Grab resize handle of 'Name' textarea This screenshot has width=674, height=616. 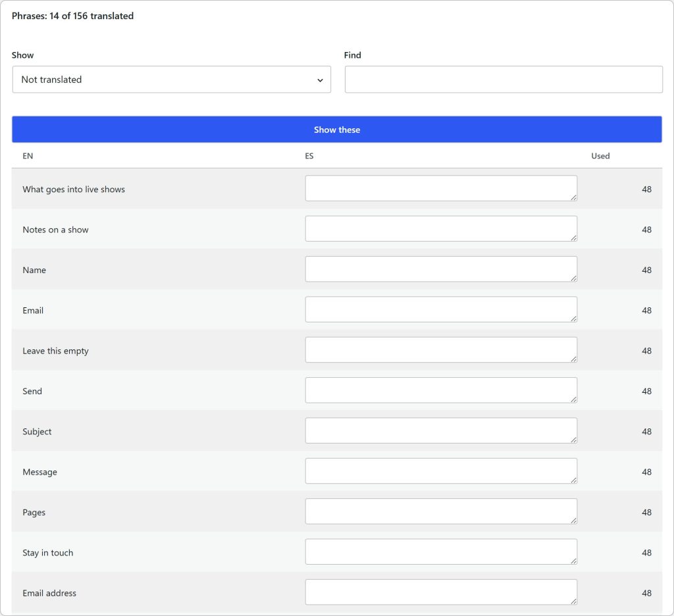pyautogui.click(x=574, y=278)
